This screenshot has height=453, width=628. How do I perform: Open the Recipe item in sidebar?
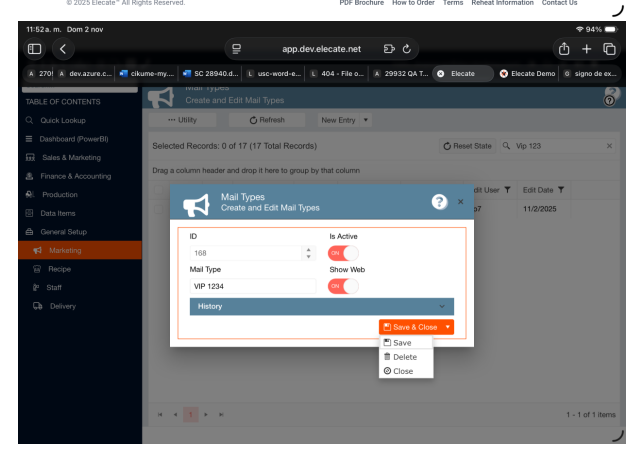coord(61,269)
